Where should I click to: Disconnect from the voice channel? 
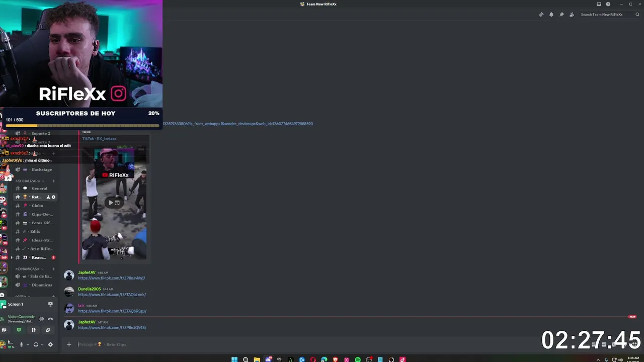[50, 319]
